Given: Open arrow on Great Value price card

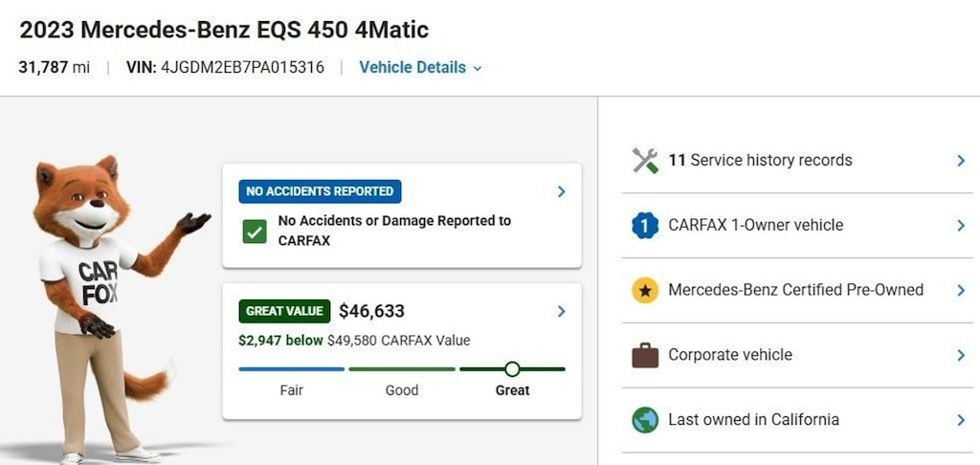Looking at the screenshot, I should pos(561,311).
